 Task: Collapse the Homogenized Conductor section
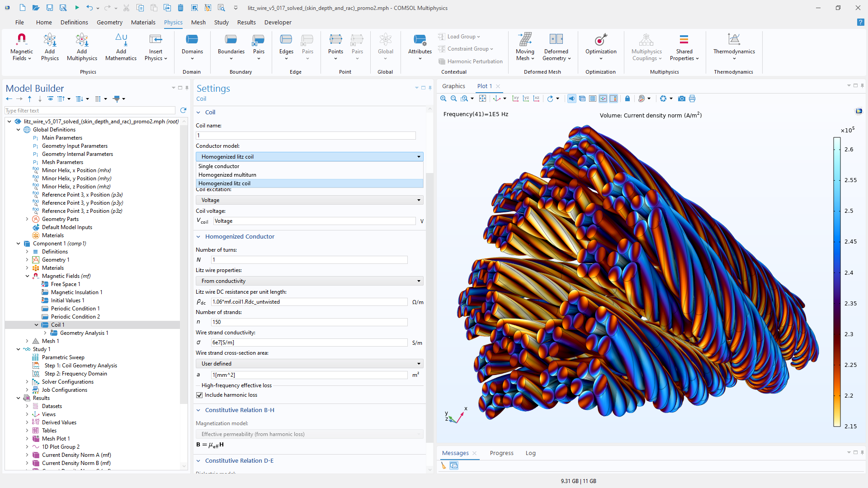coord(198,237)
